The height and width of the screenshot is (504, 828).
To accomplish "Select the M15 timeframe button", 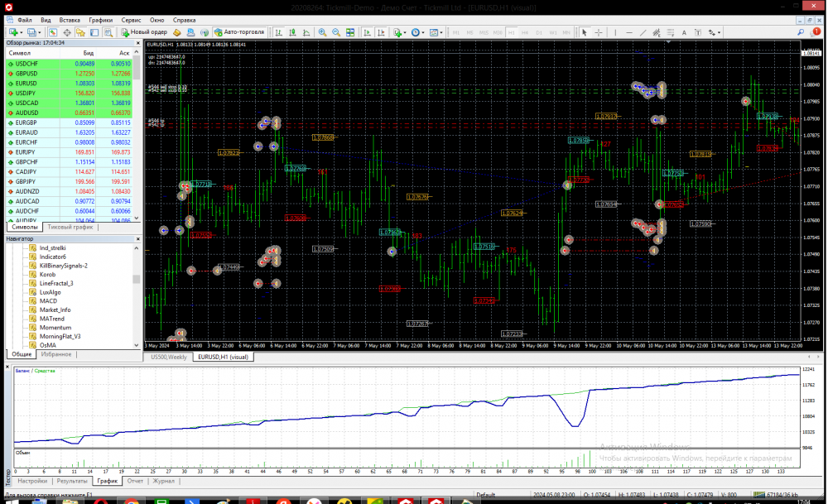I will click(484, 32).
